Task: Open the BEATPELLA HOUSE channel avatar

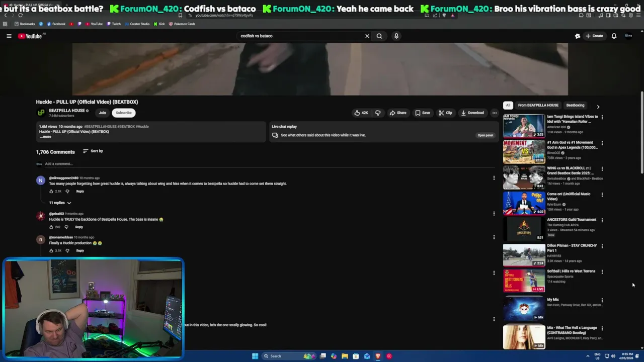Action: tap(41, 113)
